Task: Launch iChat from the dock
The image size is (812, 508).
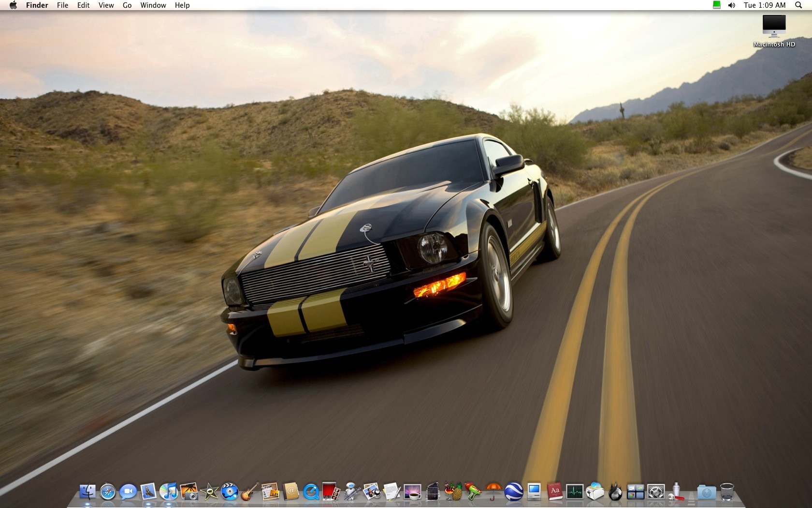Action: 128,492
